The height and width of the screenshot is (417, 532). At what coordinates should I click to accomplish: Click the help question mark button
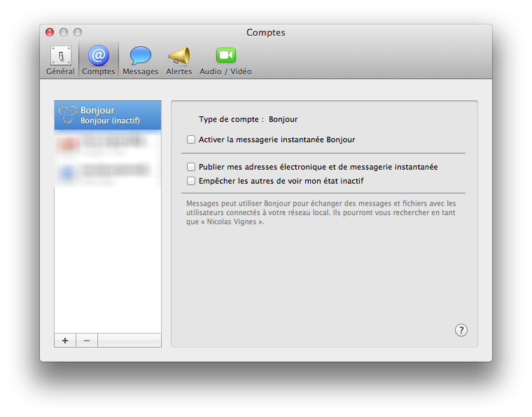[x=461, y=330]
